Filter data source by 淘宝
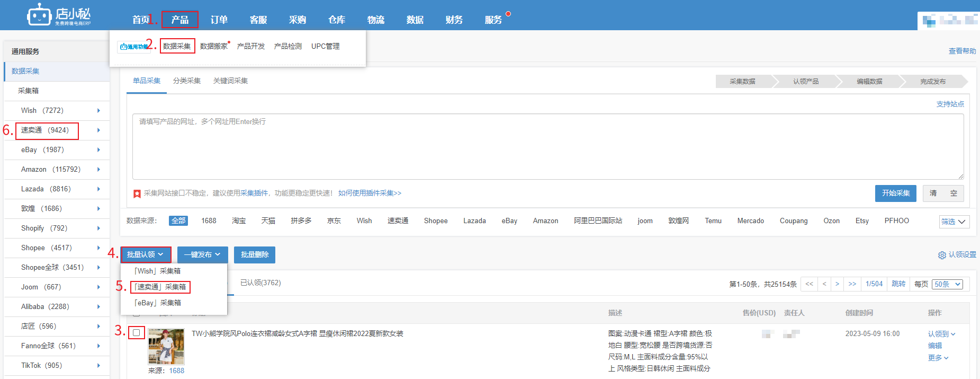This screenshot has width=980, height=379. [x=239, y=221]
